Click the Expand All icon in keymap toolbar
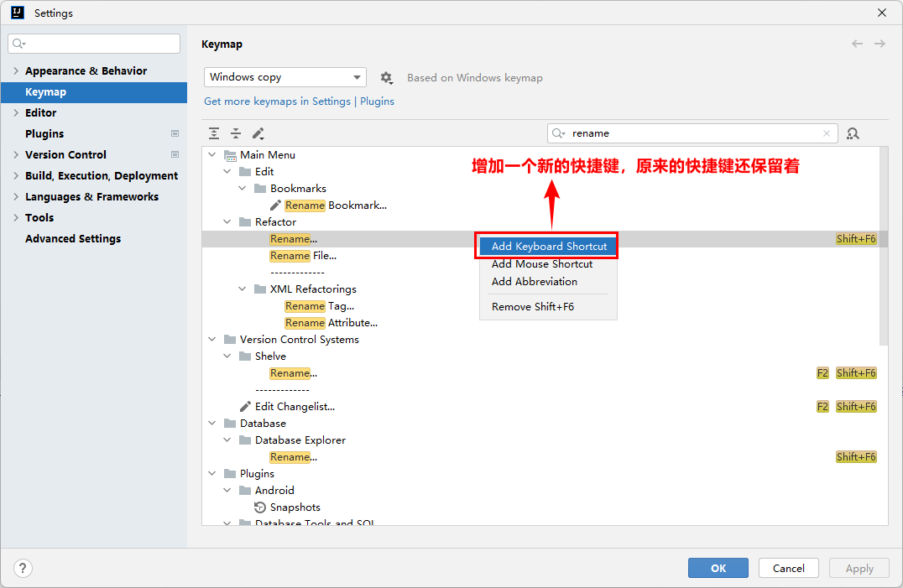 pos(215,133)
